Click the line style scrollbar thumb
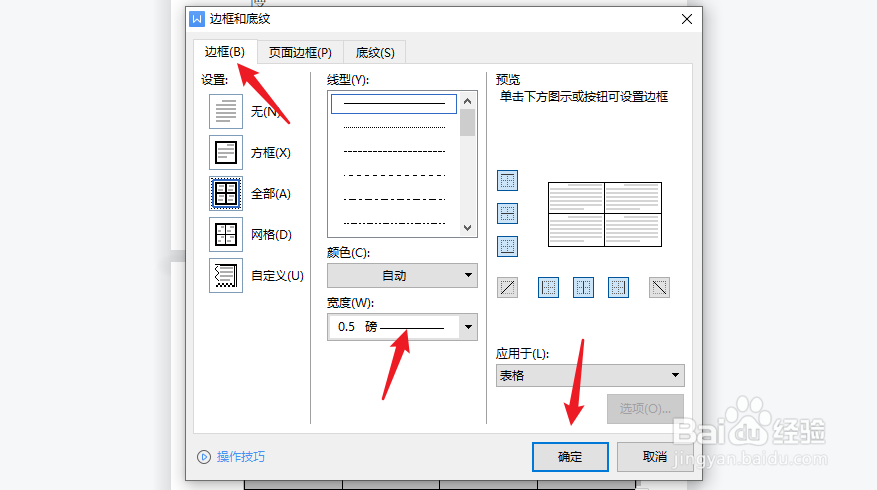 (x=468, y=122)
